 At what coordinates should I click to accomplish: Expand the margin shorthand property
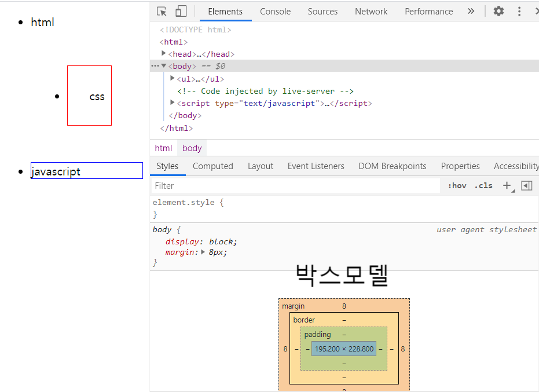click(x=203, y=252)
